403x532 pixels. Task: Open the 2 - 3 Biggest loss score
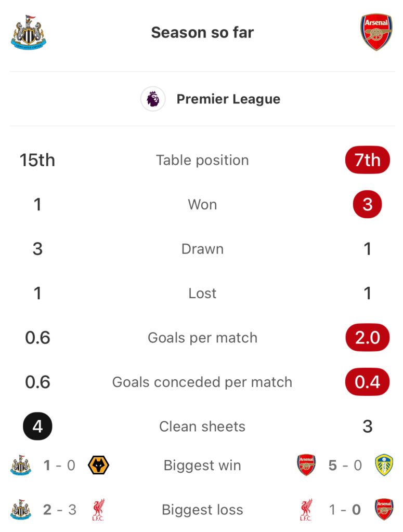point(60,510)
